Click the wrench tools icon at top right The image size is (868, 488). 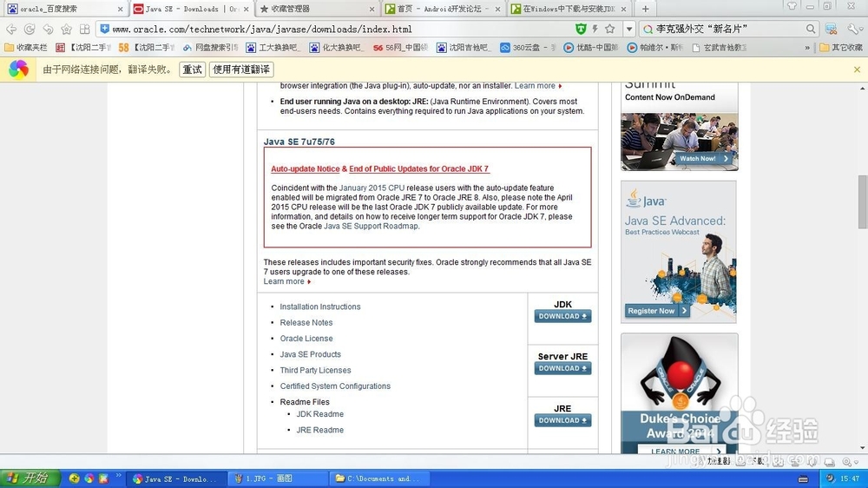(x=853, y=29)
